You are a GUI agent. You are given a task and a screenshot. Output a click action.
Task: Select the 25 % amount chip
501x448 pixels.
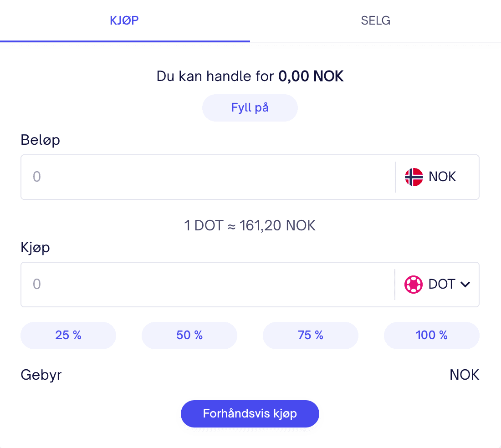click(68, 336)
